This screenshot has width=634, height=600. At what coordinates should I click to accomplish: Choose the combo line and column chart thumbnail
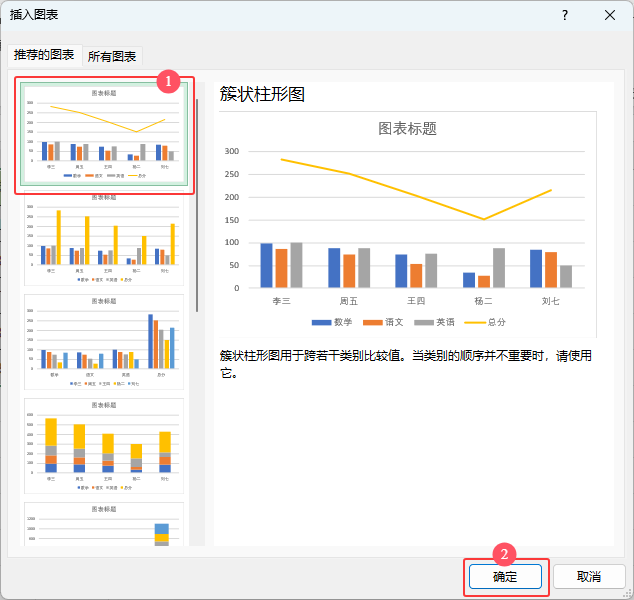click(104, 133)
